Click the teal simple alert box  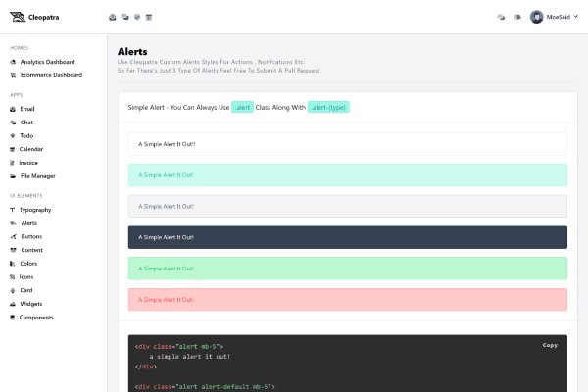tap(348, 175)
